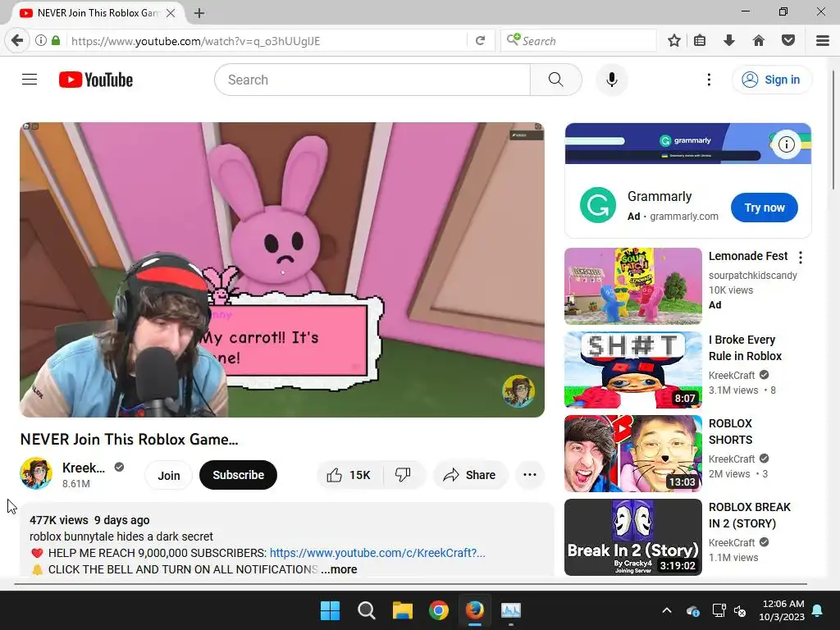Image resolution: width=840 pixels, height=630 pixels.
Task: Open the ROBLOX SHORTS video thumbnail
Action: [632, 454]
